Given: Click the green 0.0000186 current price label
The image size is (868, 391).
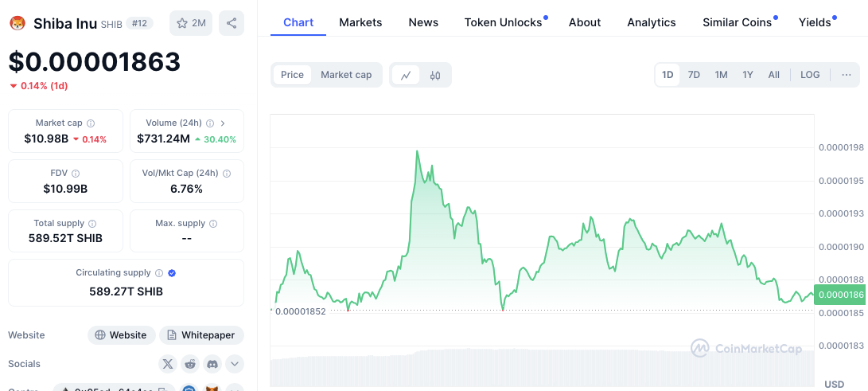Looking at the screenshot, I should [839, 295].
